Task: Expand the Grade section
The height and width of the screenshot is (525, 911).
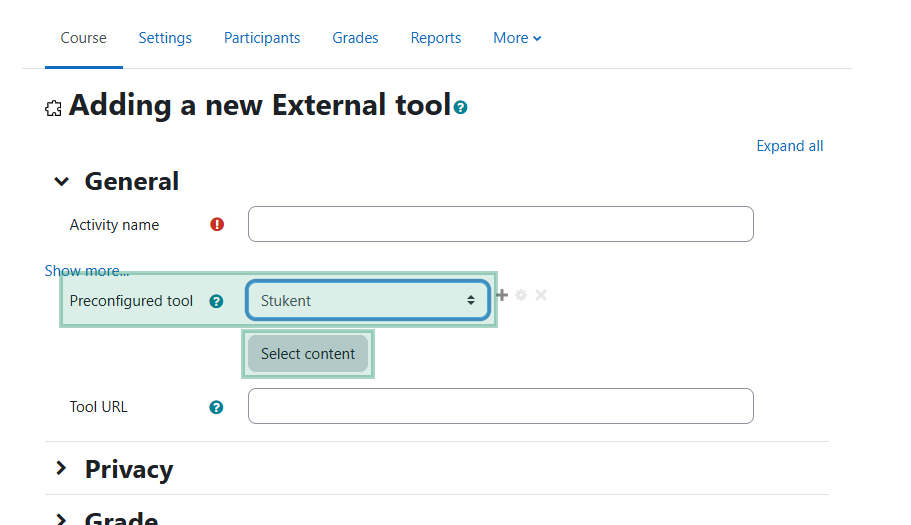Action: (62, 519)
